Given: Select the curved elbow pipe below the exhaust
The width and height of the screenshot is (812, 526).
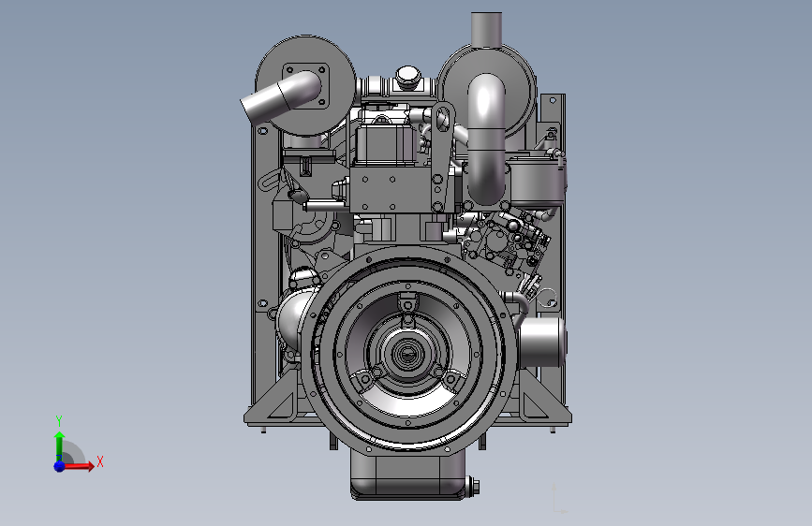Looking at the screenshot, I should click(x=486, y=139).
